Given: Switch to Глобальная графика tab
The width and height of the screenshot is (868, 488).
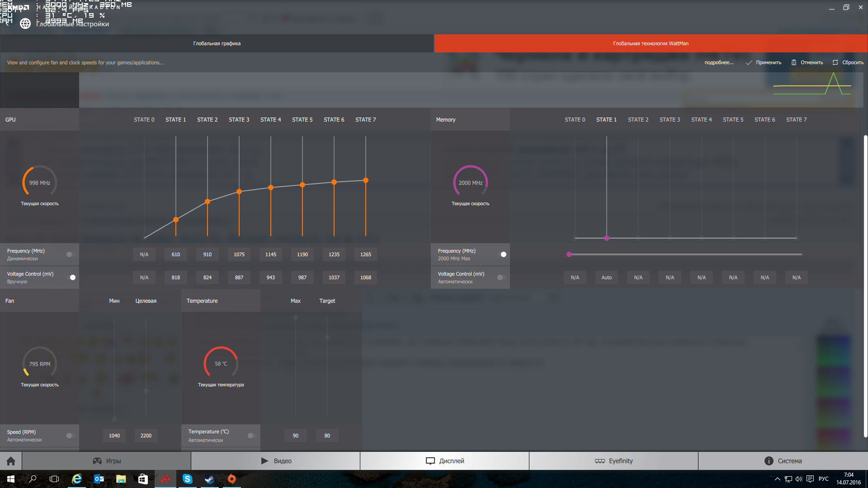Looking at the screenshot, I should point(217,43).
